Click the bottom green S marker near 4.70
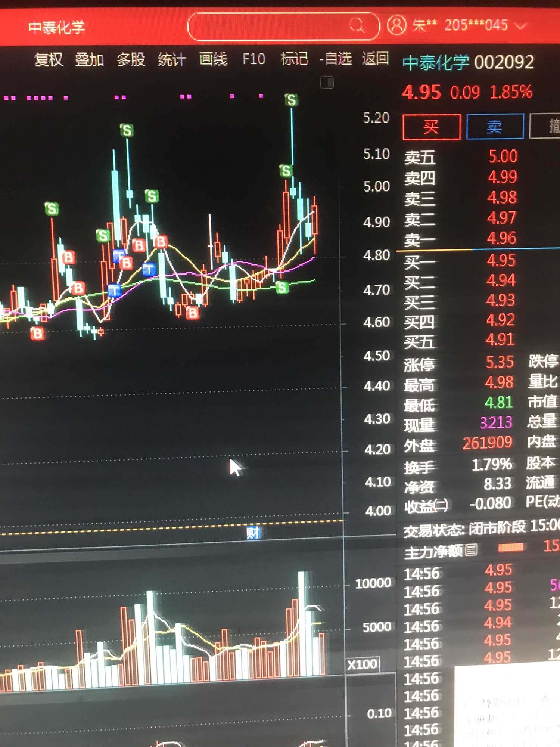Screen dimensions: 560x747 [282, 287]
